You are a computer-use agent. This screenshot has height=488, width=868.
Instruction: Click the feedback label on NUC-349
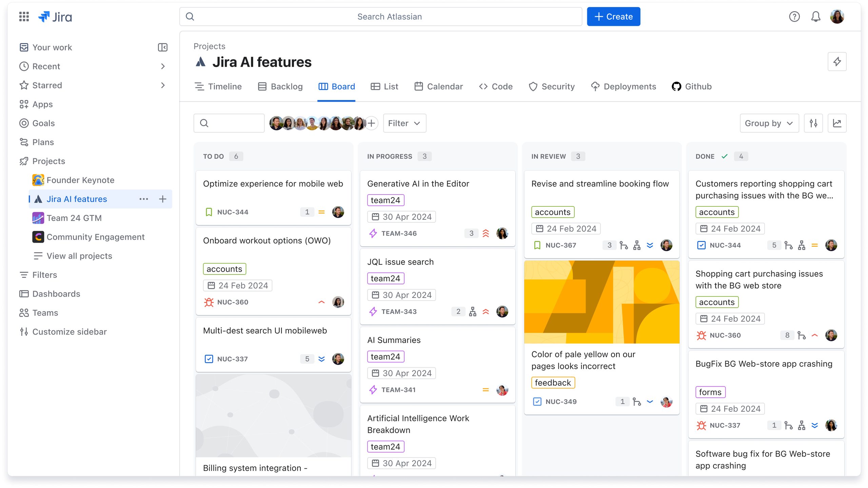click(x=553, y=383)
